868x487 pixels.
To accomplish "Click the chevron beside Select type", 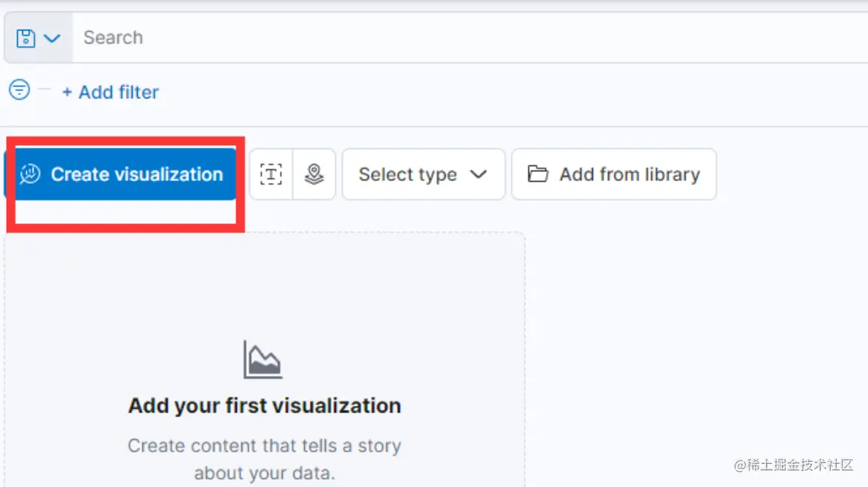I will click(478, 174).
